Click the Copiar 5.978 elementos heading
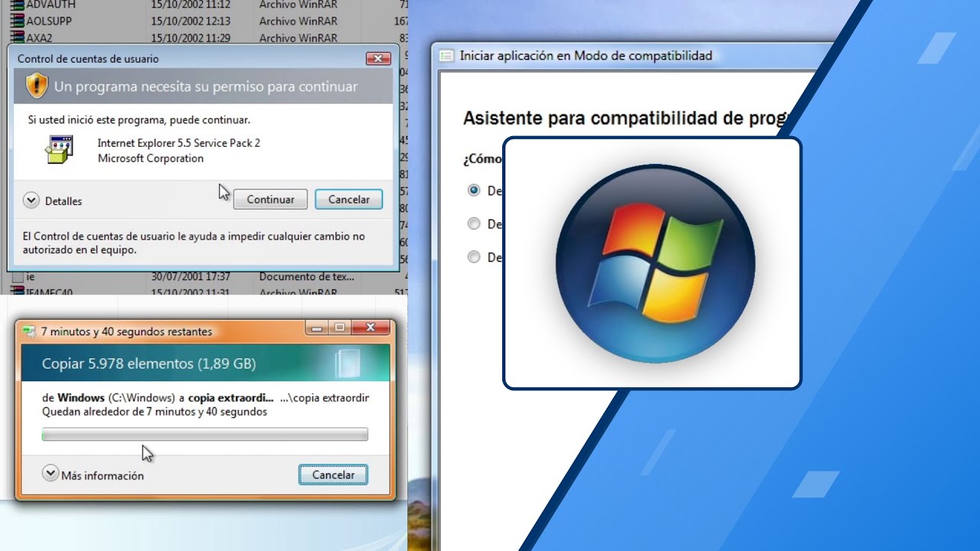The width and height of the screenshot is (980, 551). (x=149, y=364)
